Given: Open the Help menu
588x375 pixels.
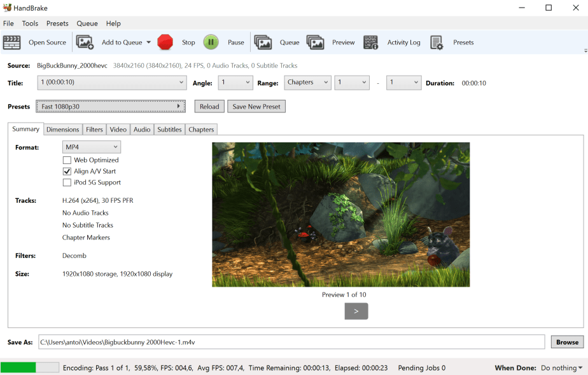Looking at the screenshot, I should click(113, 24).
